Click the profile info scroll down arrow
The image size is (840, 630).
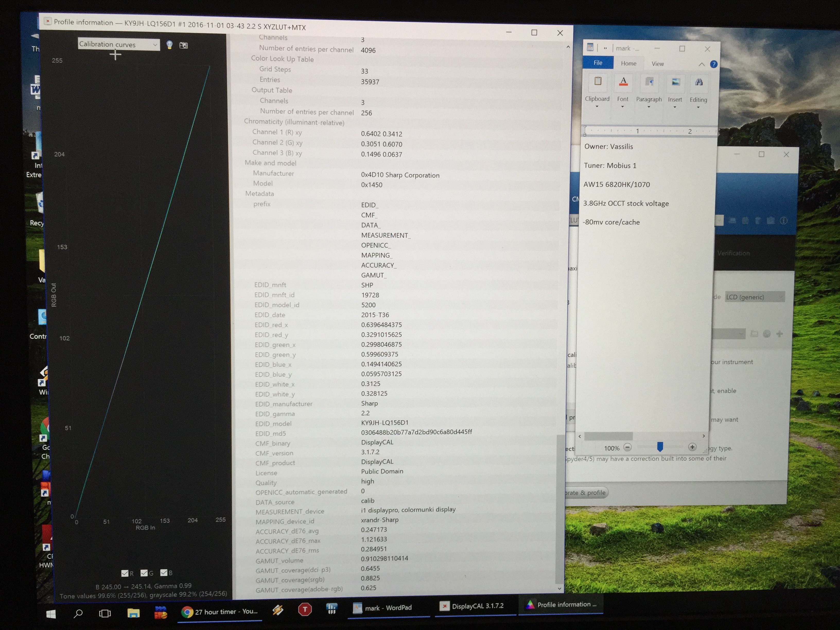pyautogui.click(x=559, y=589)
